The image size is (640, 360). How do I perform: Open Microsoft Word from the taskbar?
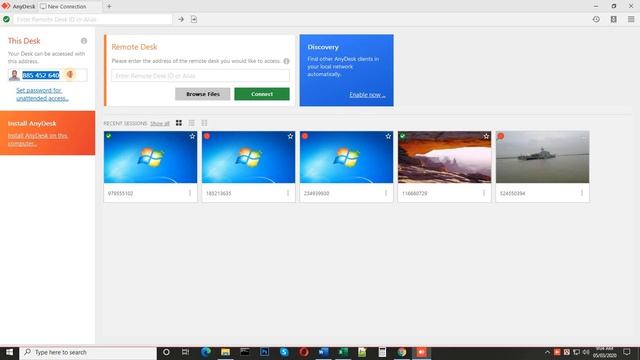coord(323,352)
